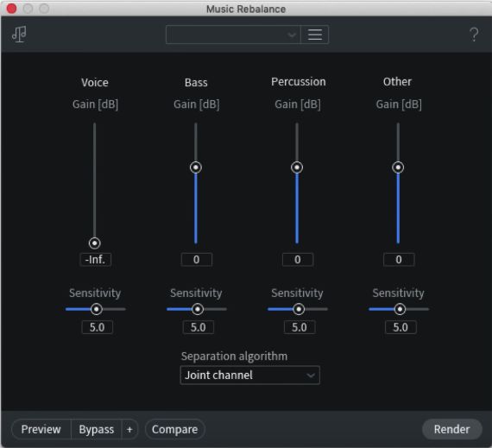492x448 pixels.
Task: Click the Voice gain slider handle
Action: [94, 243]
